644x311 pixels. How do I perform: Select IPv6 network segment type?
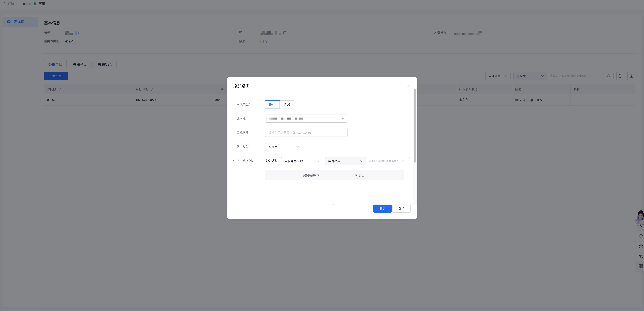pyautogui.click(x=287, y=105)
